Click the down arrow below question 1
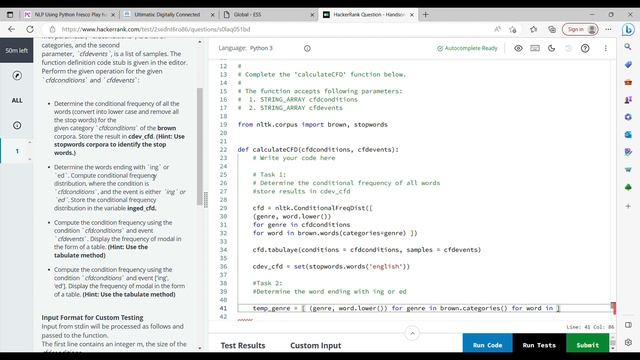The width and height of the screenshot is (640, 360). pyautogui.click(x=29, y=159)
